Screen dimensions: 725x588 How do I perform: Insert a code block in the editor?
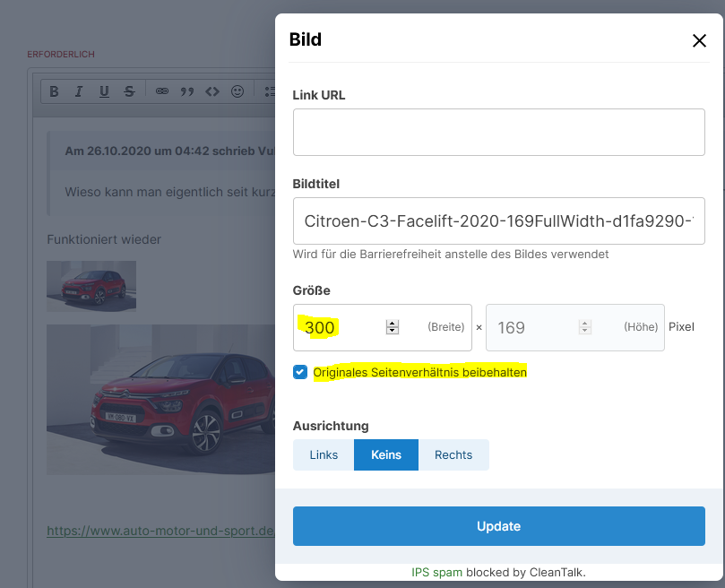(x=212, y=91)
